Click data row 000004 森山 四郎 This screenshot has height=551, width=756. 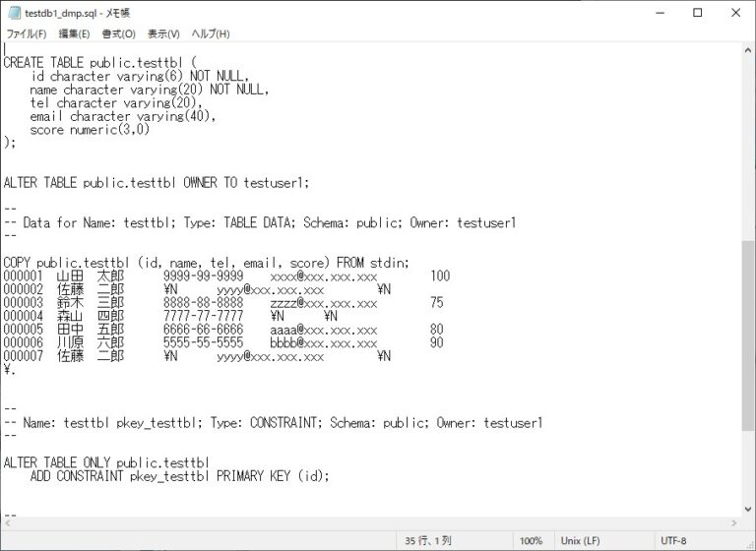tap(170, 316)
